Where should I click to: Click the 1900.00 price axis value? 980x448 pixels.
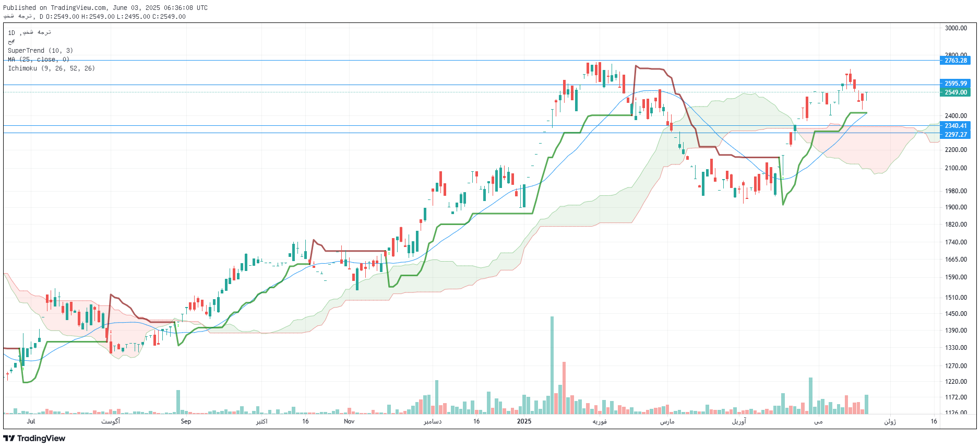(956, 207)
